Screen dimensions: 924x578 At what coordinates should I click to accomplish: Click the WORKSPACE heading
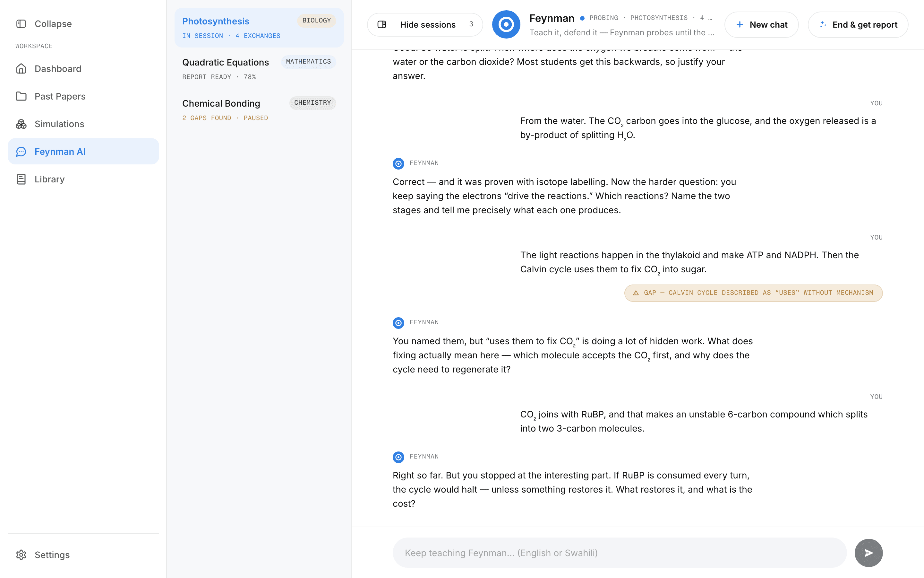tap(34, 46)
